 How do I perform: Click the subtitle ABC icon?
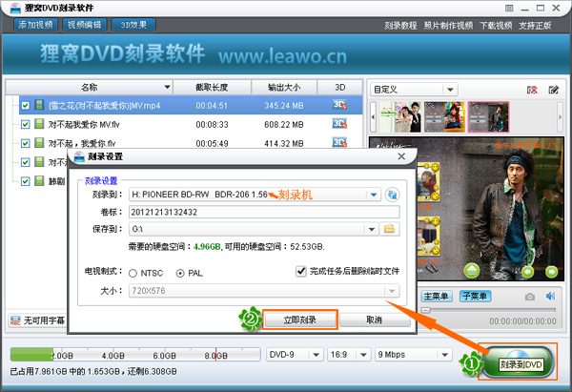15,320
